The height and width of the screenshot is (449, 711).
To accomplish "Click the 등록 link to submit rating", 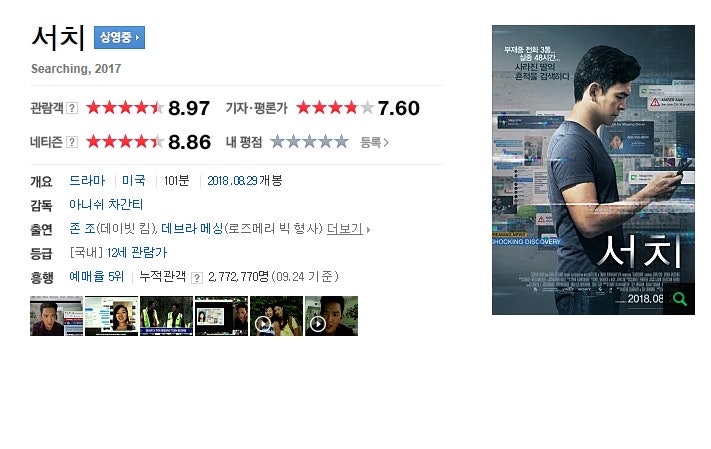I will pyautogui.click(x=375, y=142).
